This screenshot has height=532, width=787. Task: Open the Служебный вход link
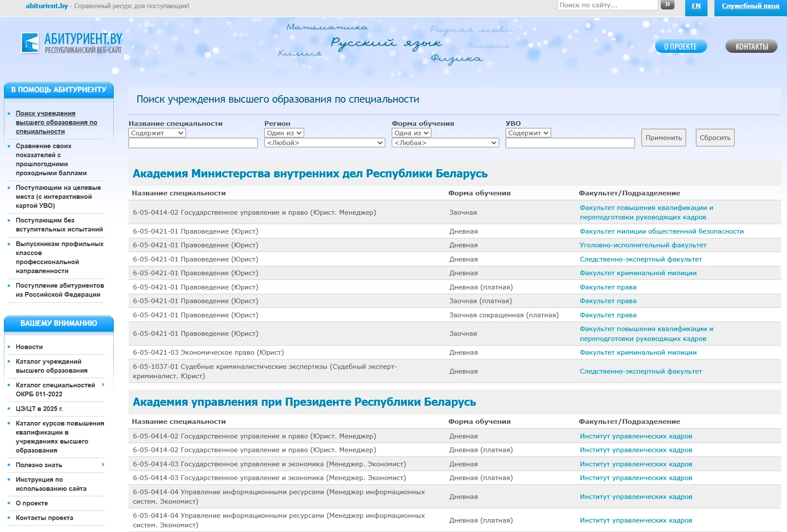pyautogui.click(x=750, y=6)
